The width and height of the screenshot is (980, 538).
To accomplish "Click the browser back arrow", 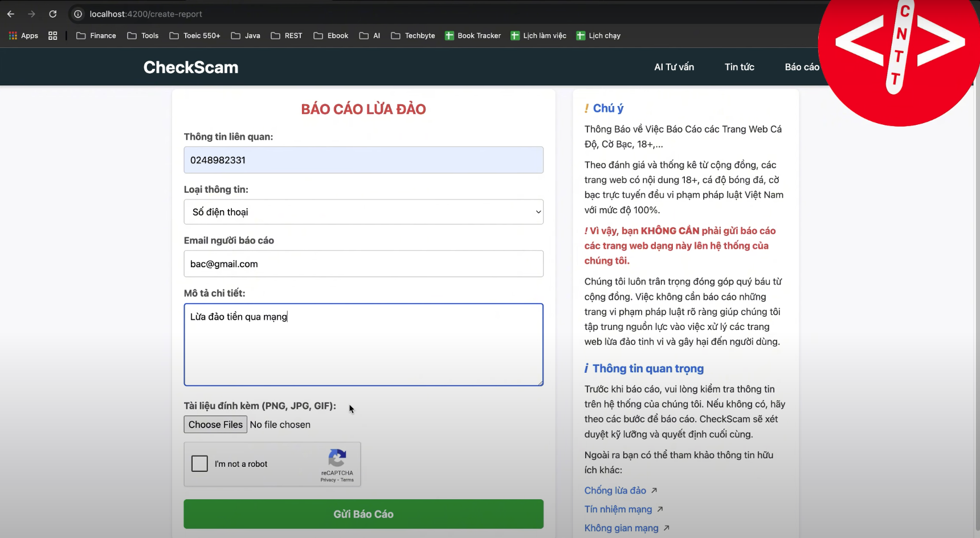I will click(11, 14).
